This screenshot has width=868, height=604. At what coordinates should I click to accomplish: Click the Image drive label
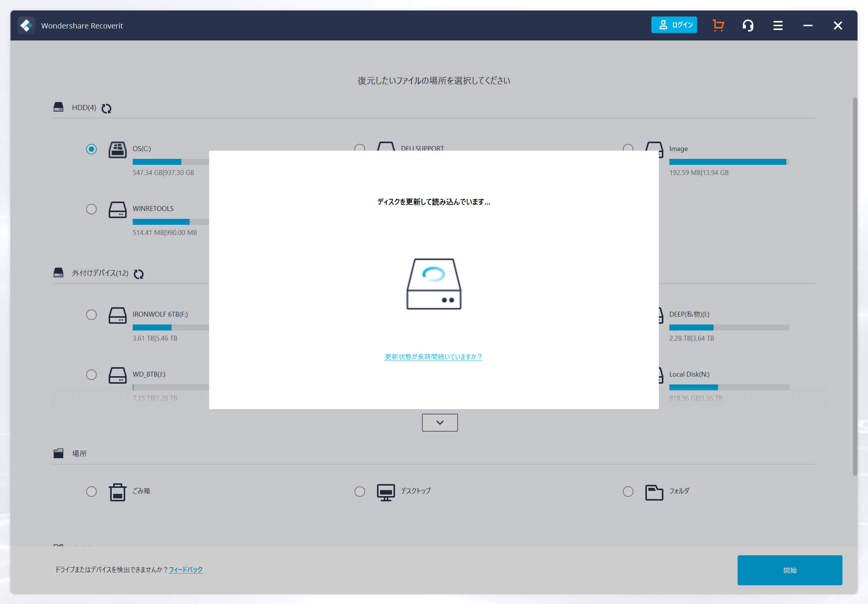(x=678, y=149)
